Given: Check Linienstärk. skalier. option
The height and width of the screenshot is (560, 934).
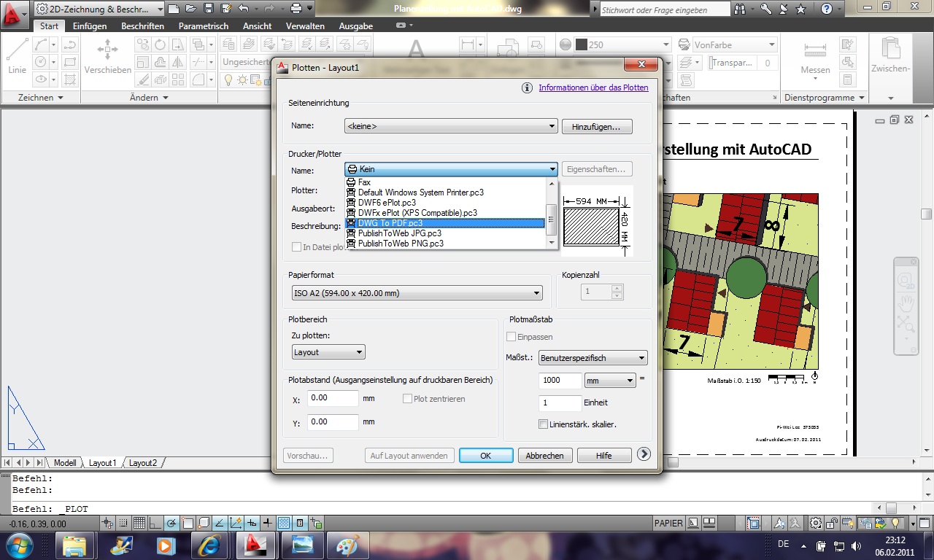Looking at the screenshot, I should 544,424.
